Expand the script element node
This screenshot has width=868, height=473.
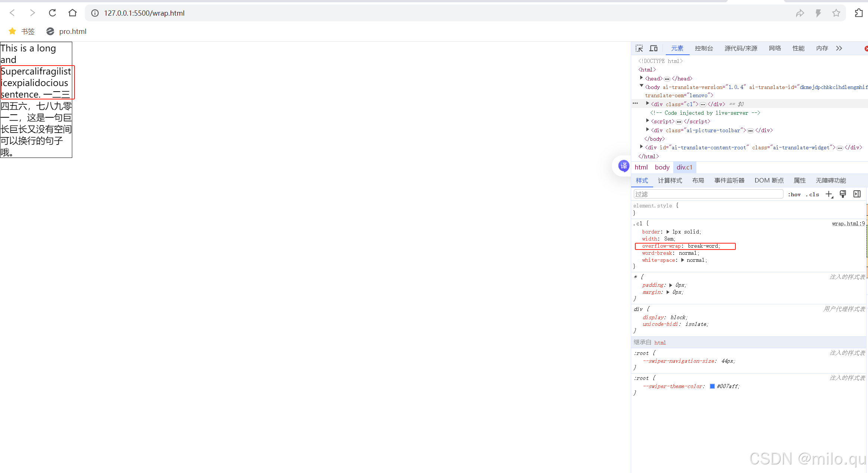tap(648, 121)
